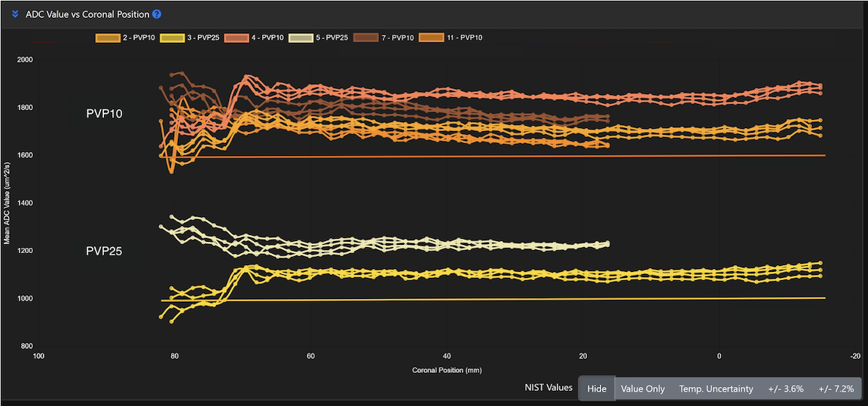868x406 pixels.
Task: Click the flat yellow reference line at 1000
Action: tap(527, 299)
